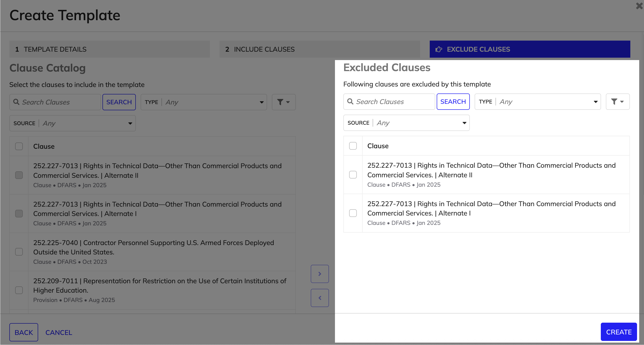Viewport: 644px width, 345px height.
Task: Toggle select-all checkbox in Excluded Clauses header
Action: (x=353, y=146)
